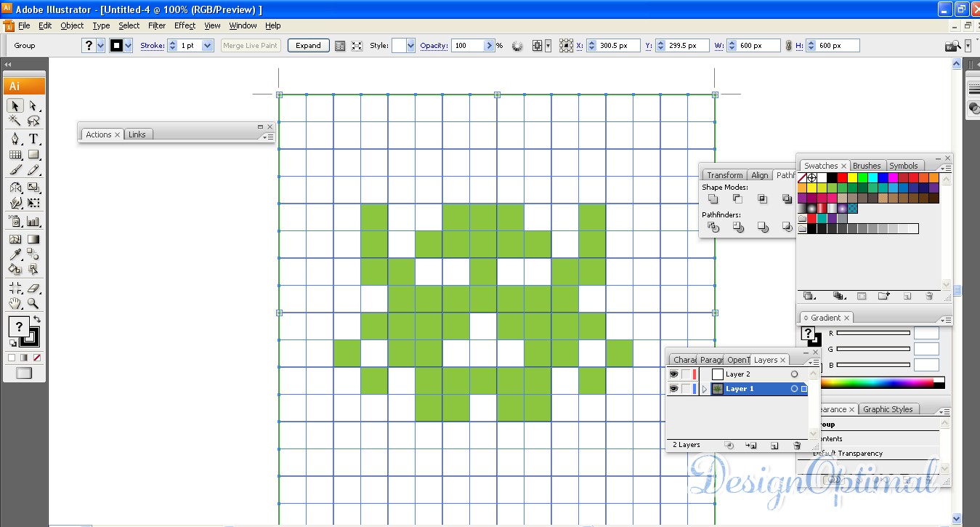Open Gradient panel flyout menu
The height and width of the screenshot is (527, 980).
[x=944, y=319]
